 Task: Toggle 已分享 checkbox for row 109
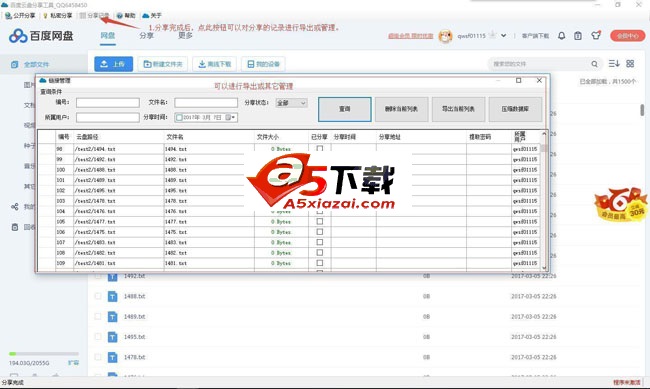coord(320,263)
